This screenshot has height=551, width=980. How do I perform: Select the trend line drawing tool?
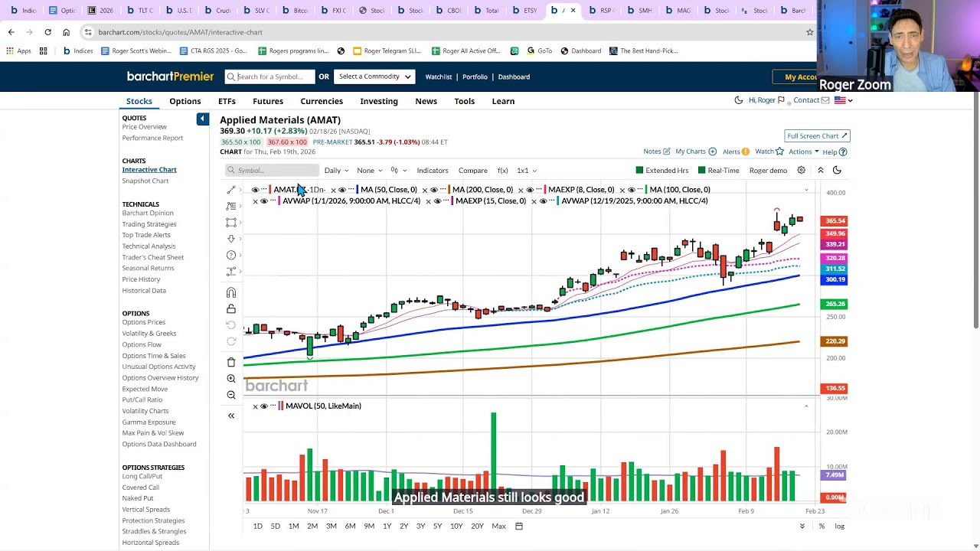click(x=231, y=190)
